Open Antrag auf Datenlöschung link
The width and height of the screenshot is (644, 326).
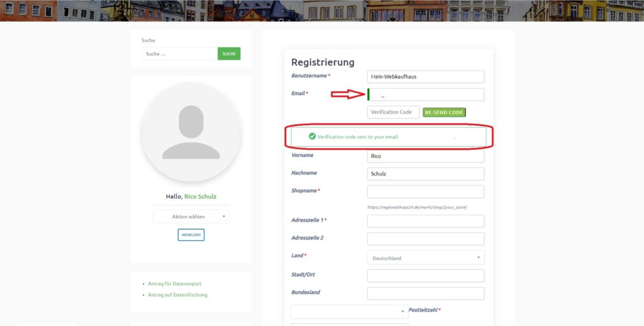coord(177,295)
